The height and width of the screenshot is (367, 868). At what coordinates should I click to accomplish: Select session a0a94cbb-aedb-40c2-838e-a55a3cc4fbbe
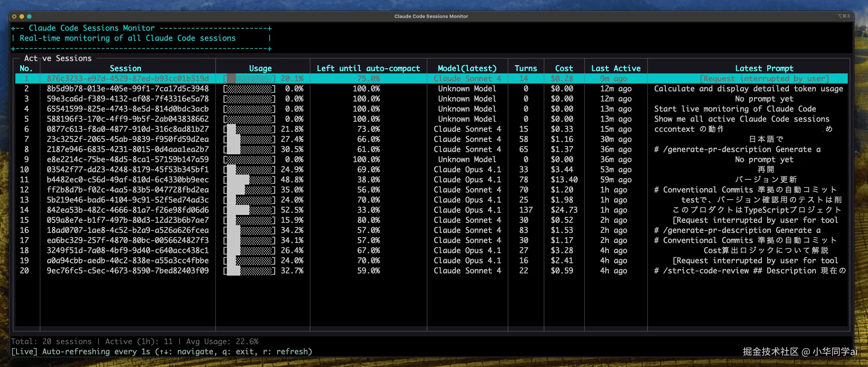click(x=431, y=261)
